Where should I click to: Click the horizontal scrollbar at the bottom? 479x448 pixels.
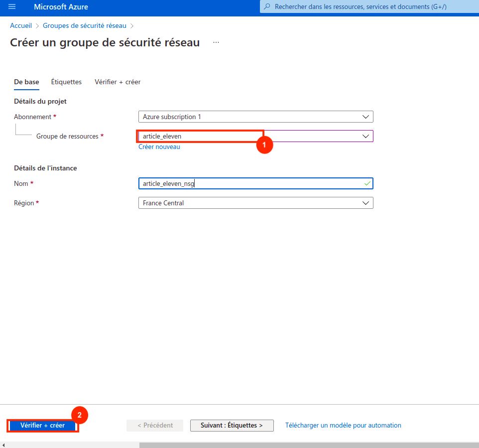309,445
